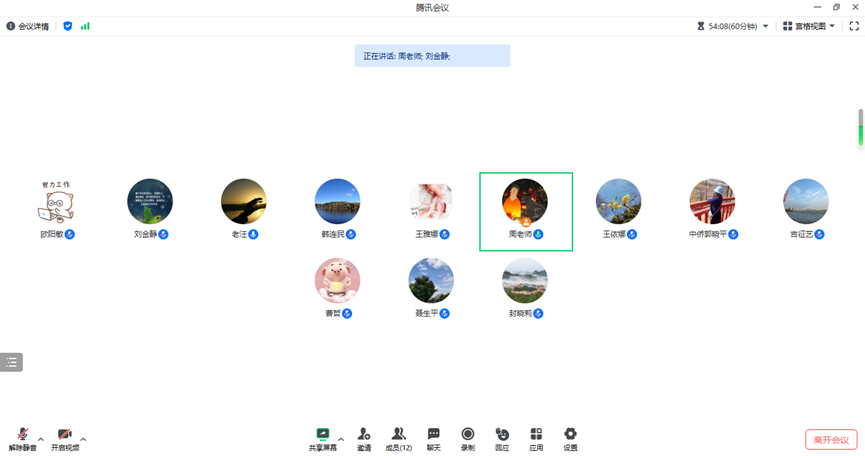The width and height of the screenshot is (865, 456).
Task: Expand audio options arrow beside unmute
Action: [x=41, y=439]
